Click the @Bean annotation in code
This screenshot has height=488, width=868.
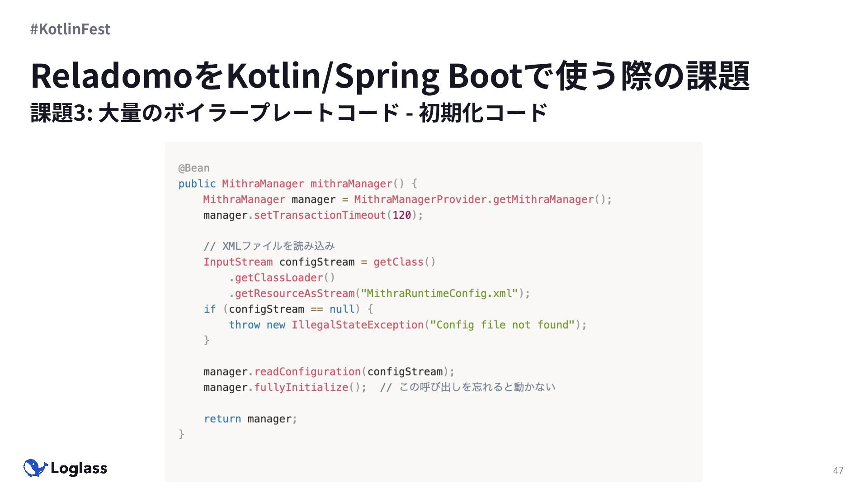coord(193,168)
